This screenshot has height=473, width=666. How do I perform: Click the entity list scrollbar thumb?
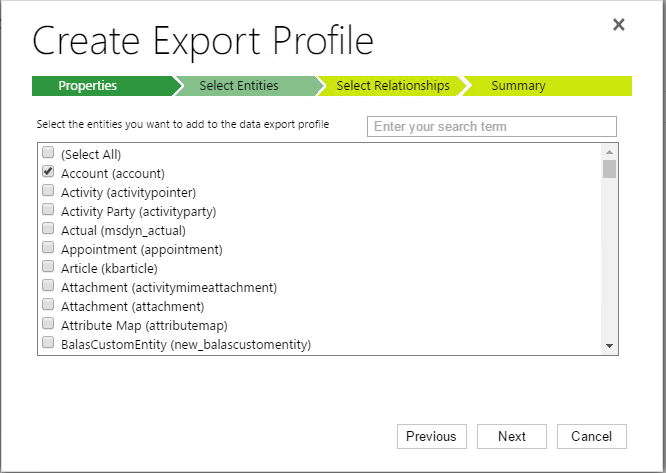[x=610, y=169]
